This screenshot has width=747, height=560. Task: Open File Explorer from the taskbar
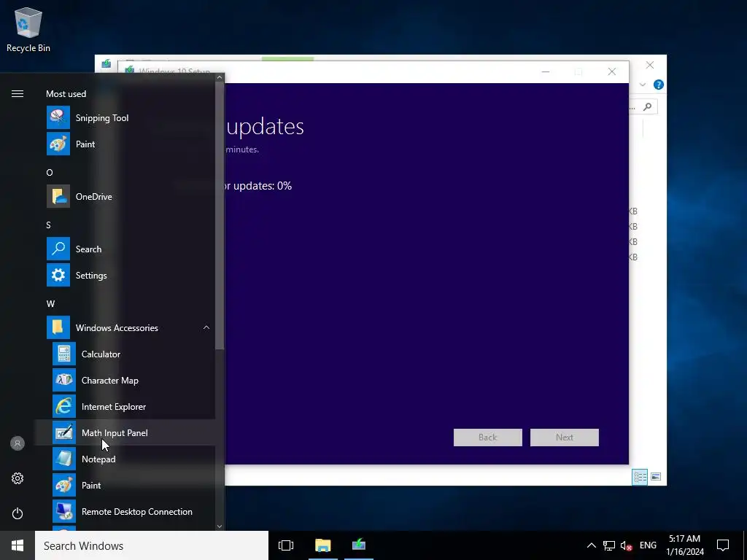(322, 545)
